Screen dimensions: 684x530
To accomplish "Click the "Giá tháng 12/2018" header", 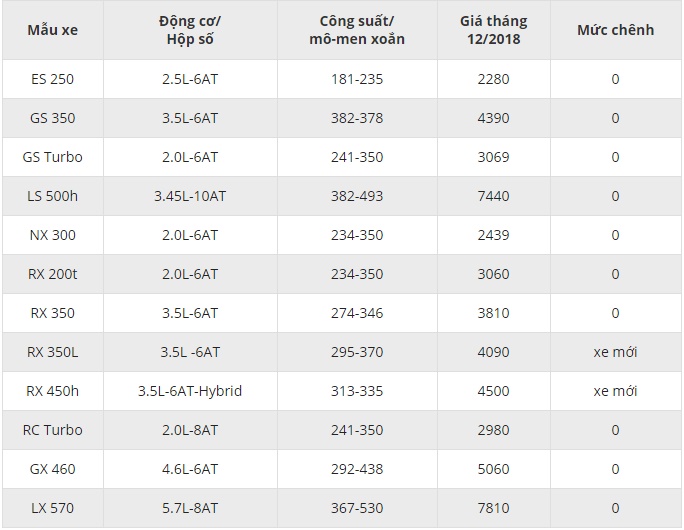I will click(493, 30).
